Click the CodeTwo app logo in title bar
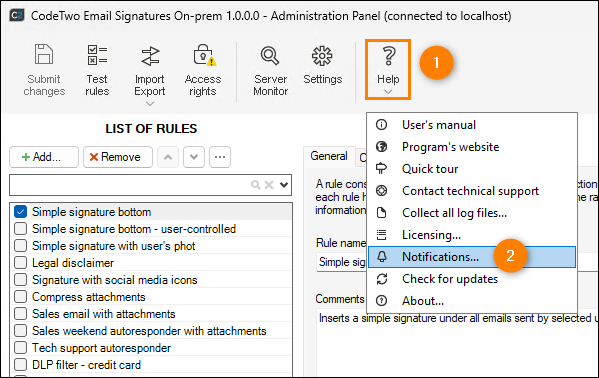 pyautogui.click(x=16, y=15)
